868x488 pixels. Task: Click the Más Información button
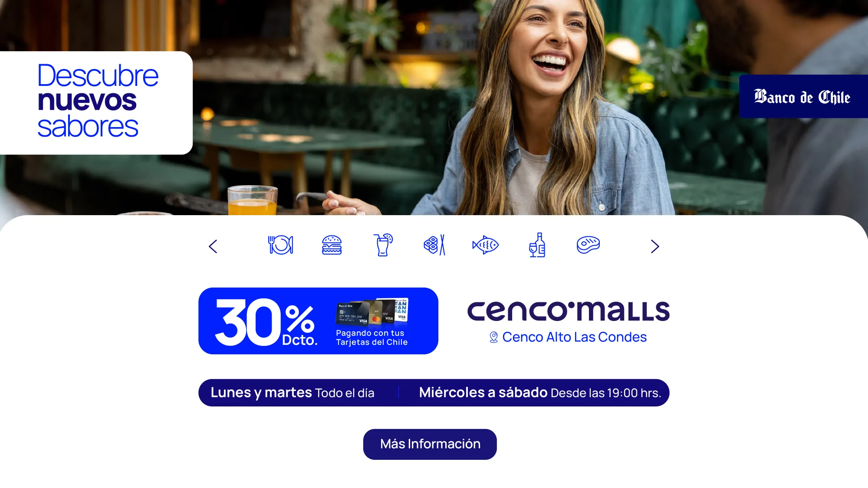(x=430, y=444)
